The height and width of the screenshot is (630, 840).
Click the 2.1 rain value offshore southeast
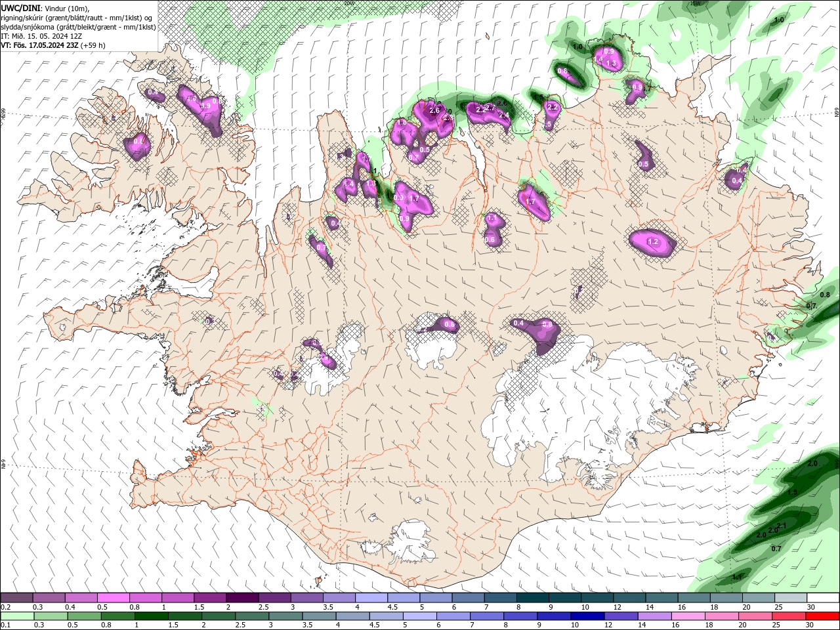(x=781, y=526)
